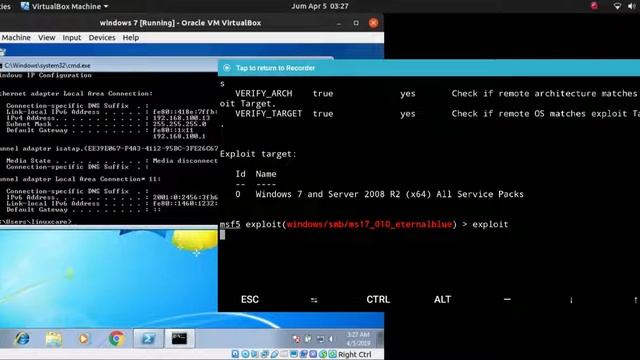This screenshot has height=360, width=640.
Task: Click the VERIFY_ARCH option text
Action: tap(264, 93)
